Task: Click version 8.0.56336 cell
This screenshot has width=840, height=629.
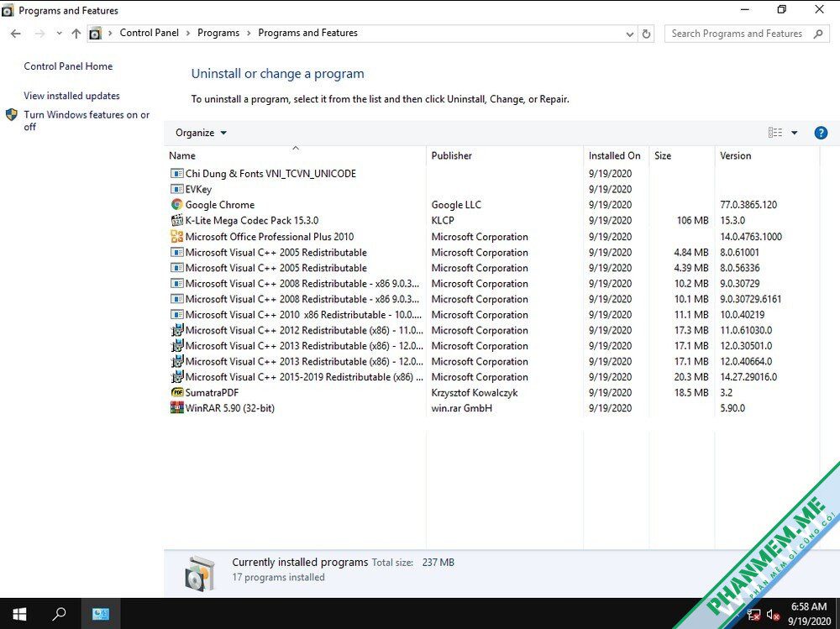Action: pos(739,268)
